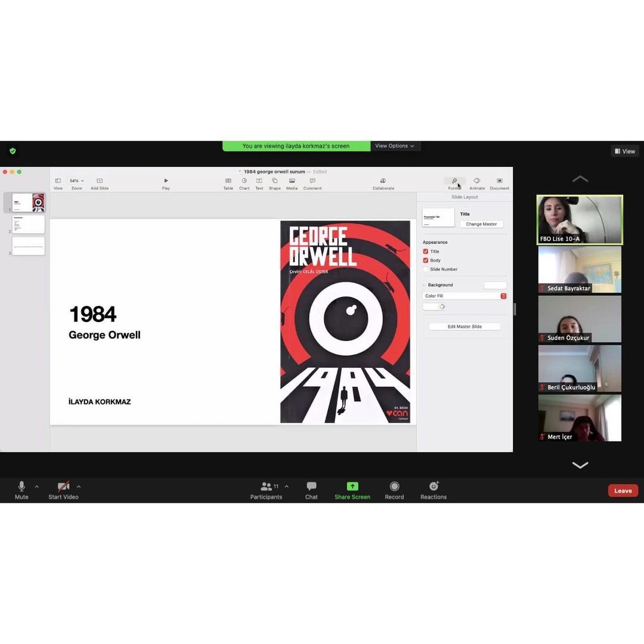
Task: Click the master slide layout thumbnail
Action: [438, 218]
